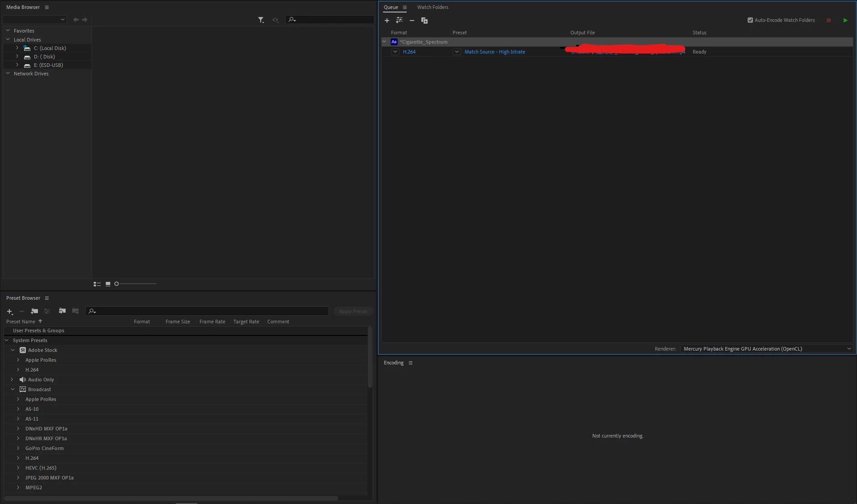Viewport: 857px width, 504px height.
Task: Open the Preset Browser panel menu
Action: (47, 298)
